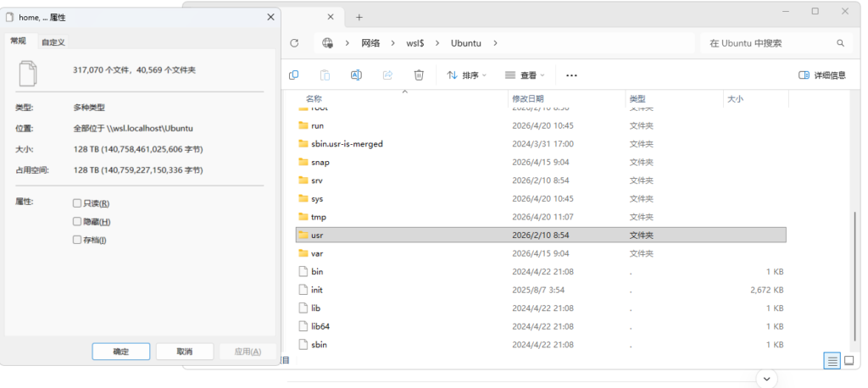
Task: Switch to large thumbnails view in status bar
Action: pyautogui.click(x=849, y=361)
